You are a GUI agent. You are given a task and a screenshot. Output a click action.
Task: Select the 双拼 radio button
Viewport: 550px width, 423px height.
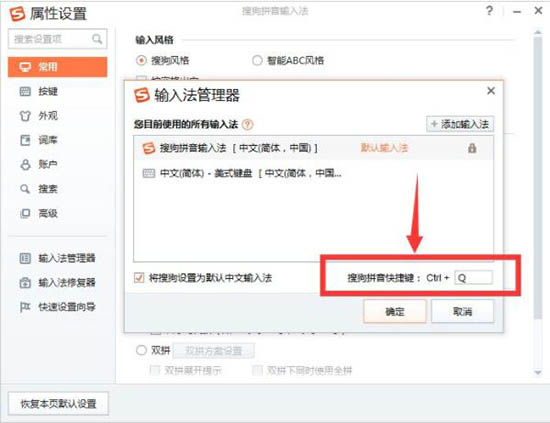pyautogui.click(x=141, y=350)
